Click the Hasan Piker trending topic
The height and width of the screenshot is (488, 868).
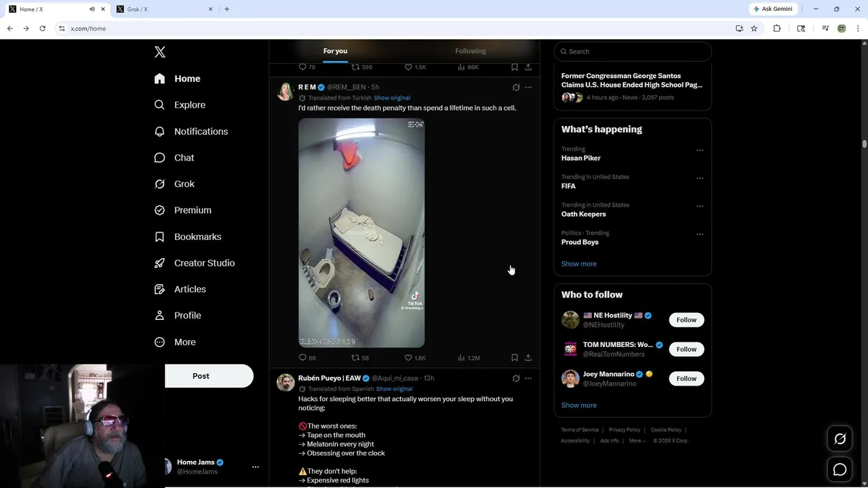[581, 158]
